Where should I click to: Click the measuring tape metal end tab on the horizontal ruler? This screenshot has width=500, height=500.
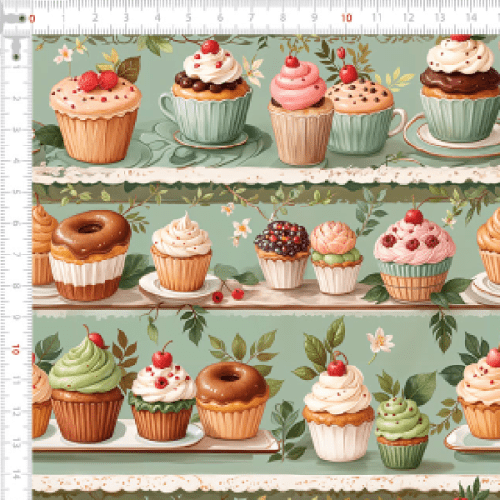click(x=13, y=19)
